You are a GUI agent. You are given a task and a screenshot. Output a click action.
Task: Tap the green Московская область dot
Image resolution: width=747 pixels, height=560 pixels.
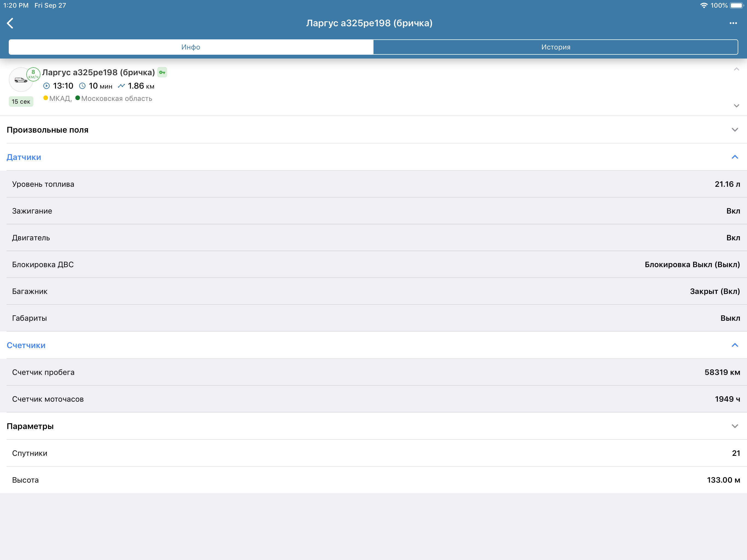pyautogui.click(x=78, y=98)
